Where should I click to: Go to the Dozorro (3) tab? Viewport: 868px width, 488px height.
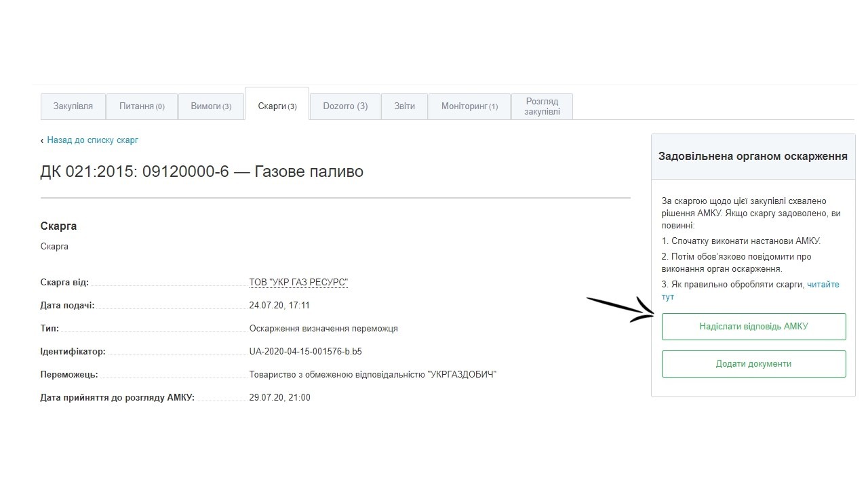345,106
